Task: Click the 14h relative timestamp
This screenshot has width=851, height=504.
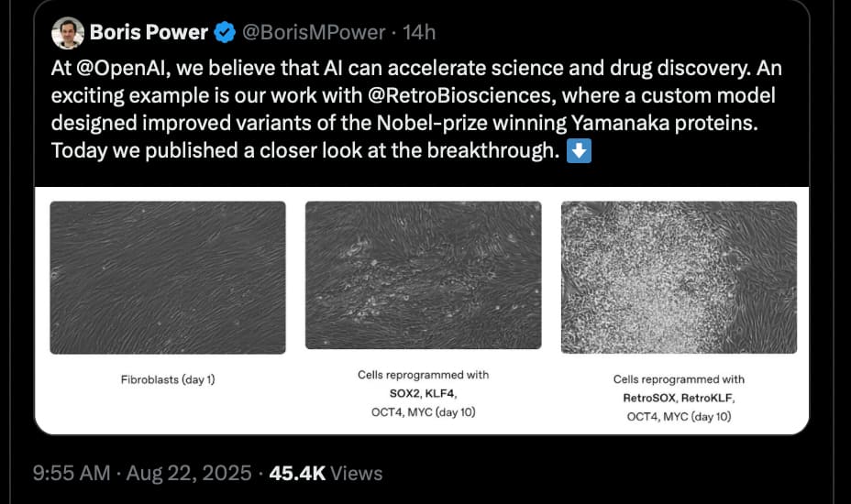Action: pos(419,33)
